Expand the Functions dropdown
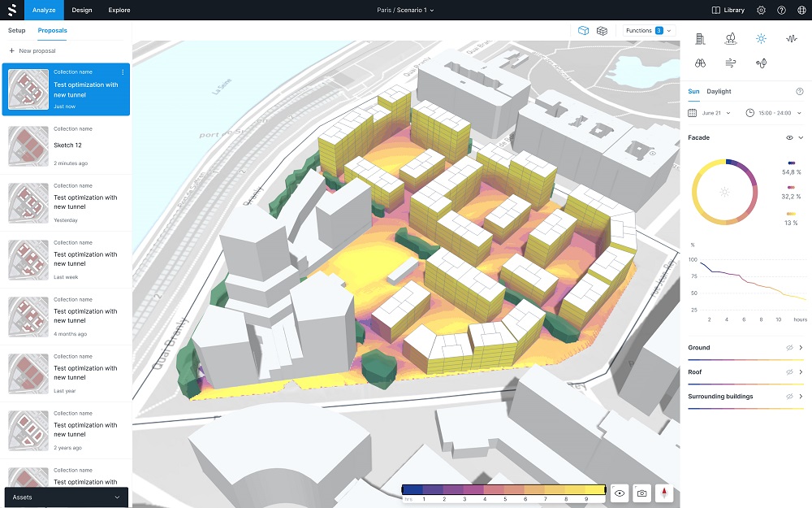The height and width of the screenshot is (508, 812). (x=649, y=31)
